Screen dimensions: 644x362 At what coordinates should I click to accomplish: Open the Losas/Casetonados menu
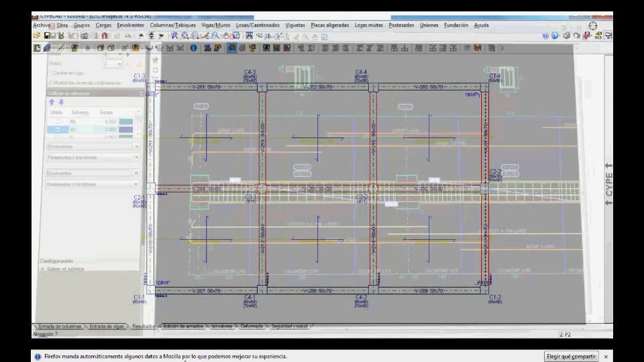258,25
